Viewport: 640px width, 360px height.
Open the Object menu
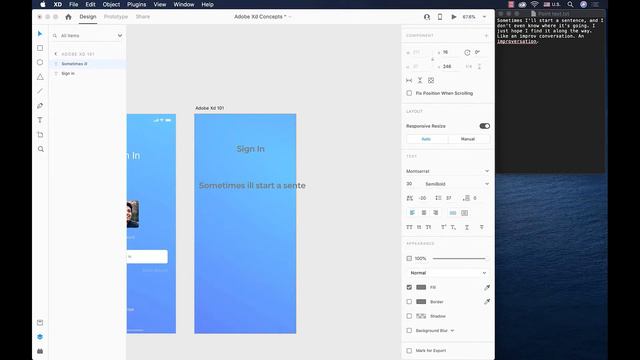tap(111, 4)
